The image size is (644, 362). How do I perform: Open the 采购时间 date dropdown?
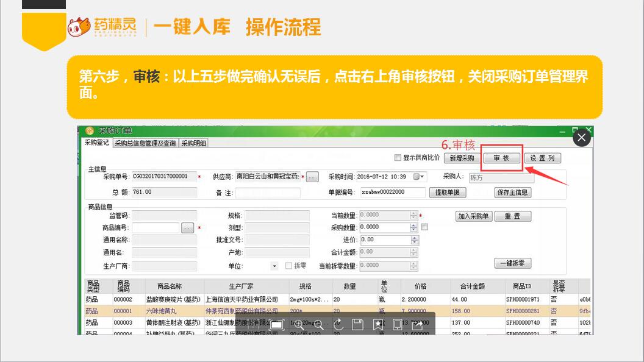pyautogui.click(x=420, y=177)
